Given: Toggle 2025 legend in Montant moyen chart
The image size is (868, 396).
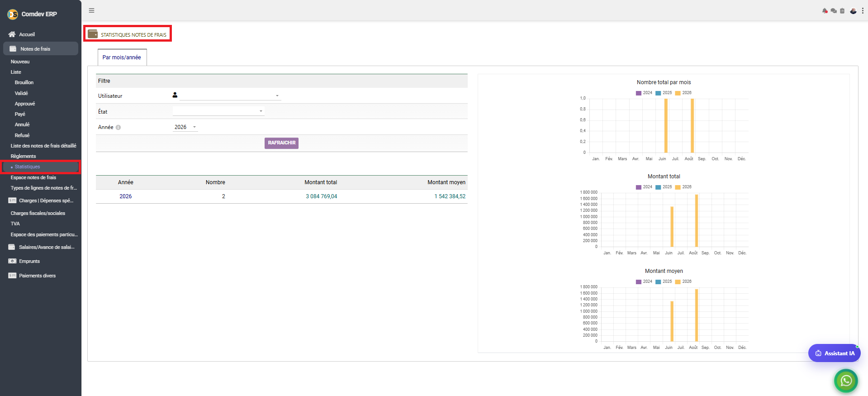Looking at the screenshot, I should 664,281.
